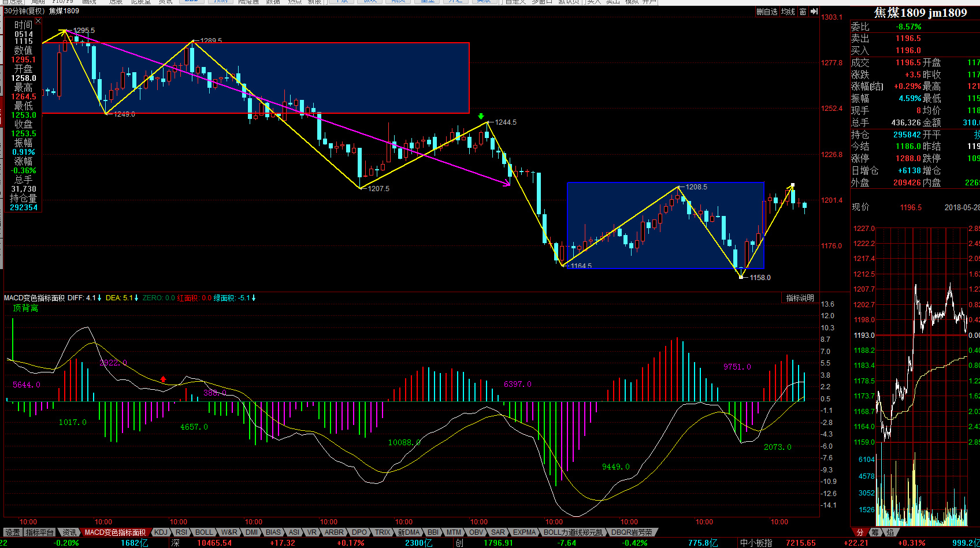This screenshot has width=980, height=548.
Task: Click the 卖出 price 1196.5
Action: (908, 39)
